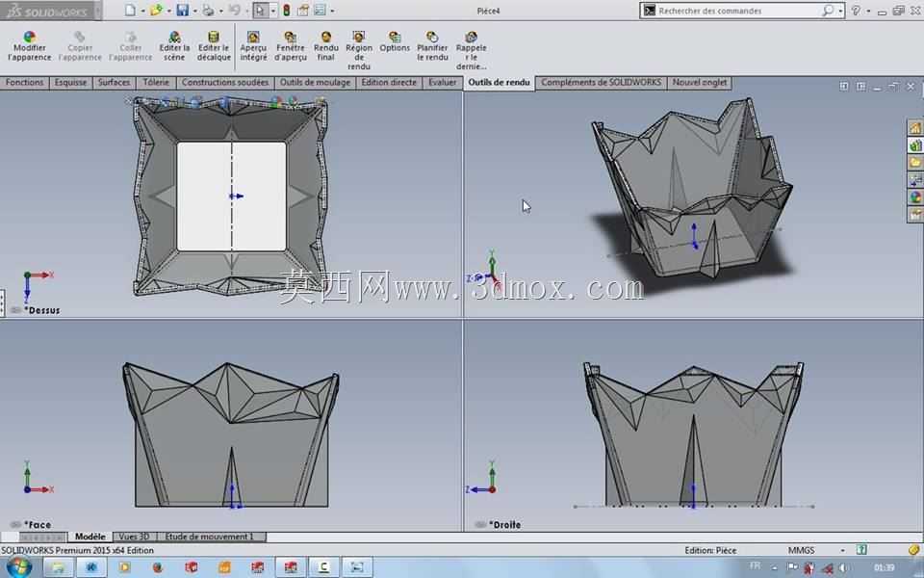Click the Windows Start button
This screenshot has width=924, height=578.
[18, 567]
